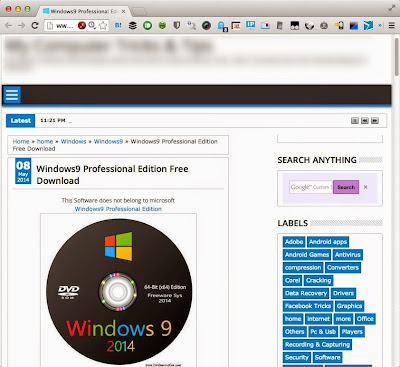Screen dimensions: 400x367
Task: Click the blue IP monitor extension icon
Action: click(x=250, y=25)
